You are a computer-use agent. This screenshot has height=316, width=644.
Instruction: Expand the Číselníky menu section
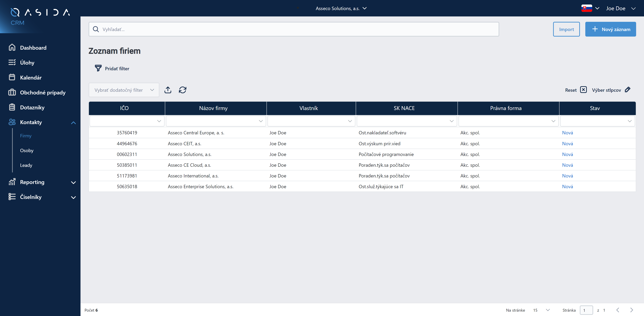[x=73, y=197]
